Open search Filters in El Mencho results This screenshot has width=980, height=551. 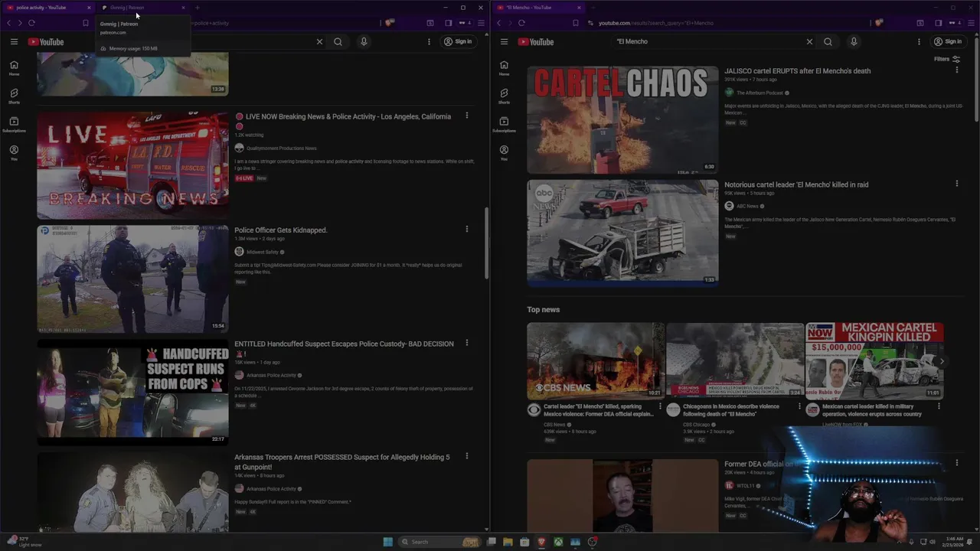click(947, 59)
